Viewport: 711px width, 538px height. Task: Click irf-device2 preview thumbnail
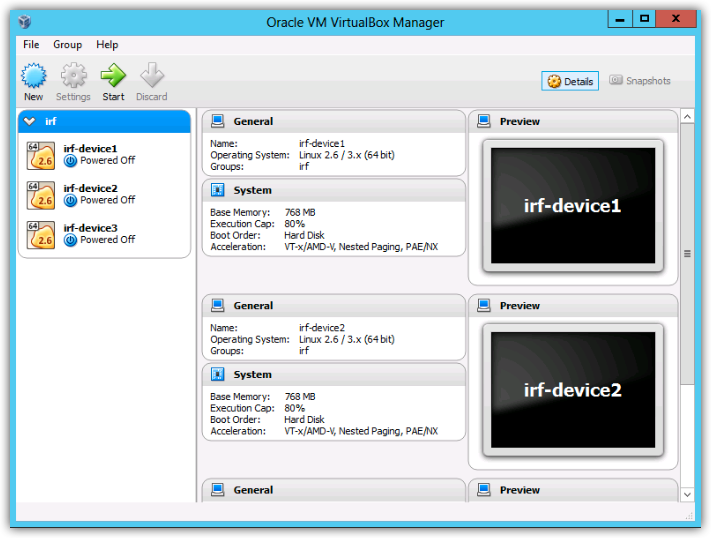[573, 390]
